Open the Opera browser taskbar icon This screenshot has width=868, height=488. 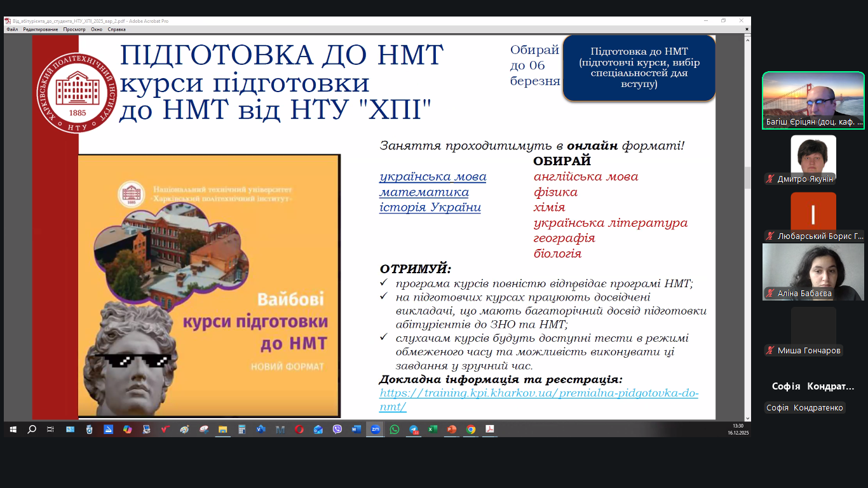point(299,430)
